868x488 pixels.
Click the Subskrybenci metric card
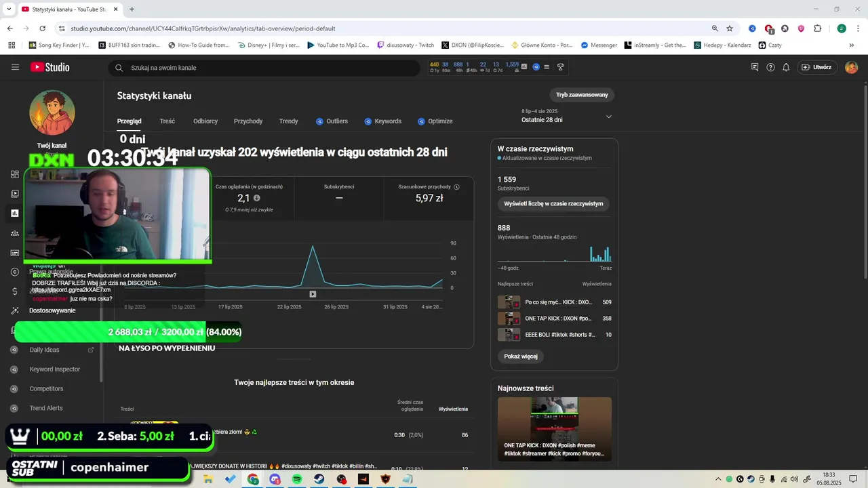(x=339, y=199)
